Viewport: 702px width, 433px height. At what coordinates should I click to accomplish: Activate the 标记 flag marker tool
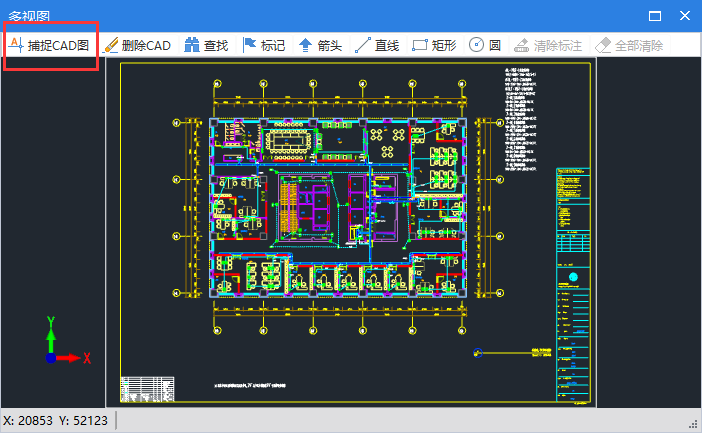264,45
